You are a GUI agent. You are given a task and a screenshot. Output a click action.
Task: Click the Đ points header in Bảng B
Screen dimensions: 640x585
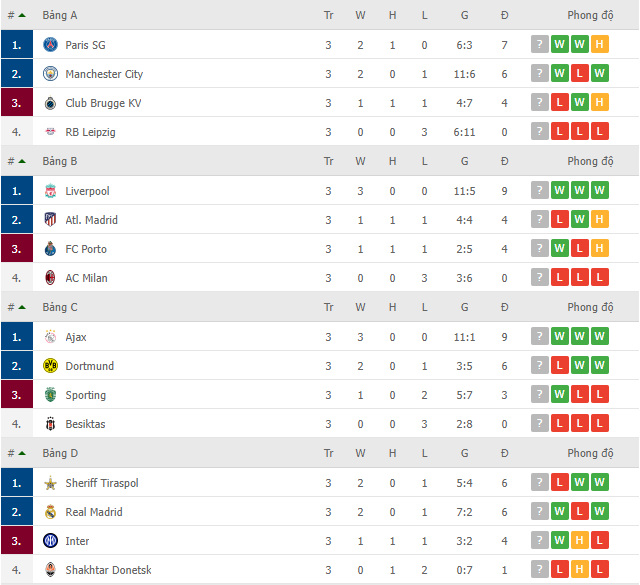504,161
